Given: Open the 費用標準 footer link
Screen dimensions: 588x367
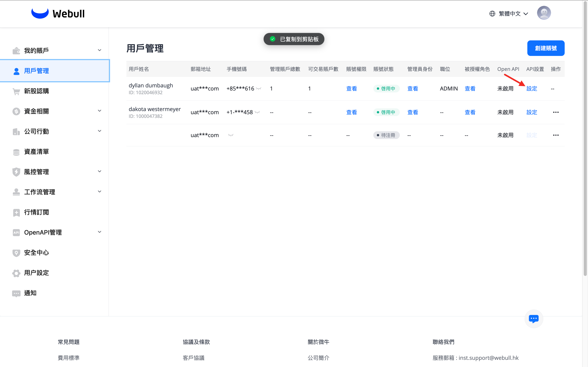Looking at the screenshot, I should 69,358.
